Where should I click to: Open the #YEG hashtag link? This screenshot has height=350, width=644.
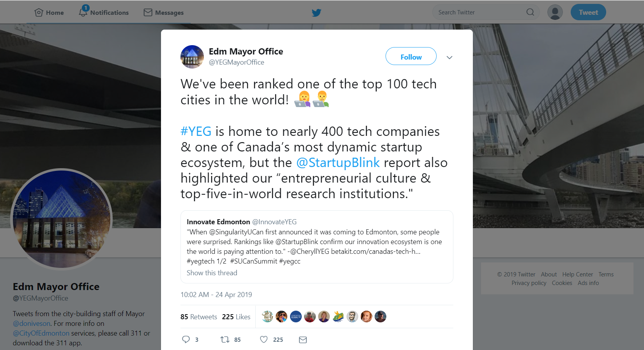(x=196, y=132)
